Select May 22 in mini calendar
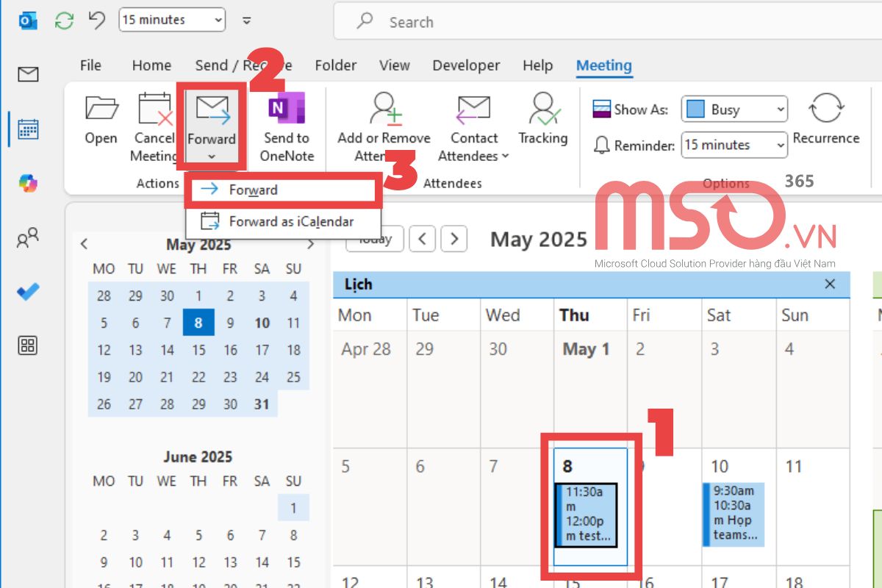 click(x=198, y=377)
